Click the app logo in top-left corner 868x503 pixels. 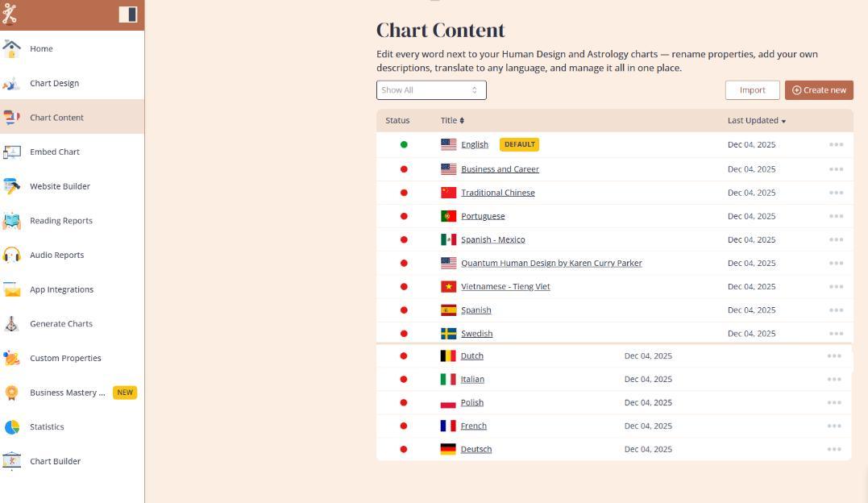pyautogui.click(x=10, y=15)
